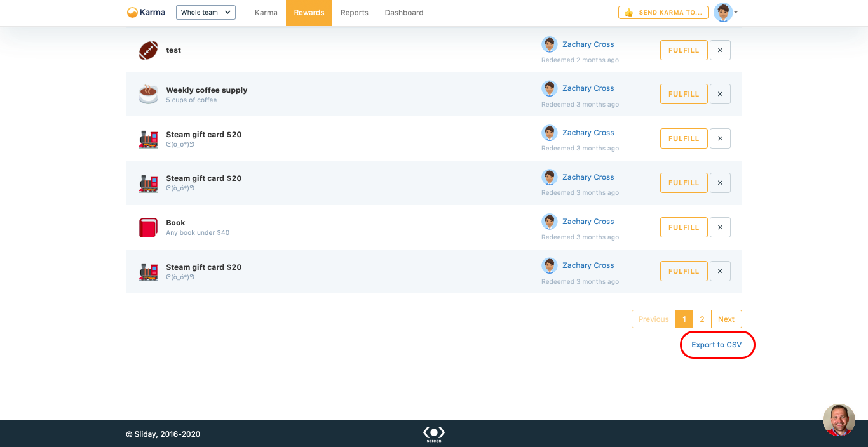The width and height of the screenshot is (868, 447).
Task: Click the Previous pagination button
Action: point(653,319)
